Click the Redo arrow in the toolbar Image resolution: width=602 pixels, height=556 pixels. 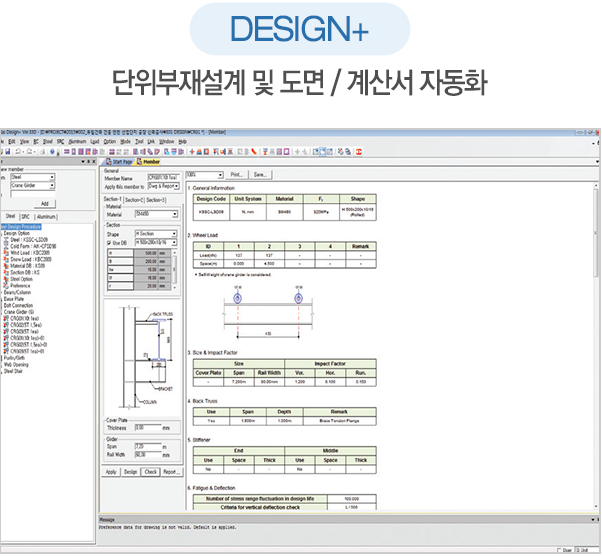pos(30,152)
